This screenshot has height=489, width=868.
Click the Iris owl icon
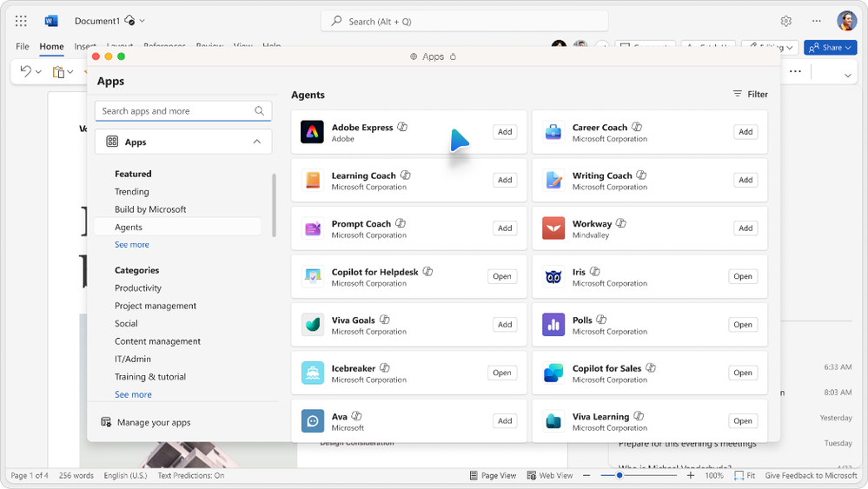tap(553, 276)
